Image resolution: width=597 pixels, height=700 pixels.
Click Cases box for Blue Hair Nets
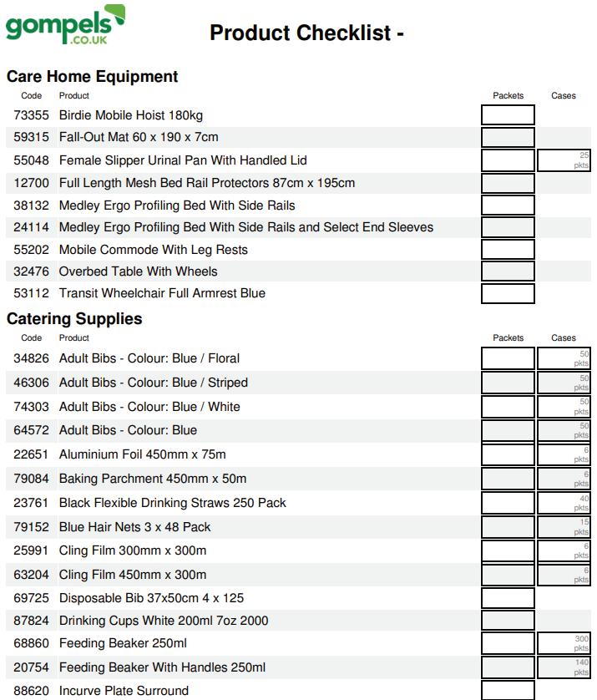click(564, 527)
